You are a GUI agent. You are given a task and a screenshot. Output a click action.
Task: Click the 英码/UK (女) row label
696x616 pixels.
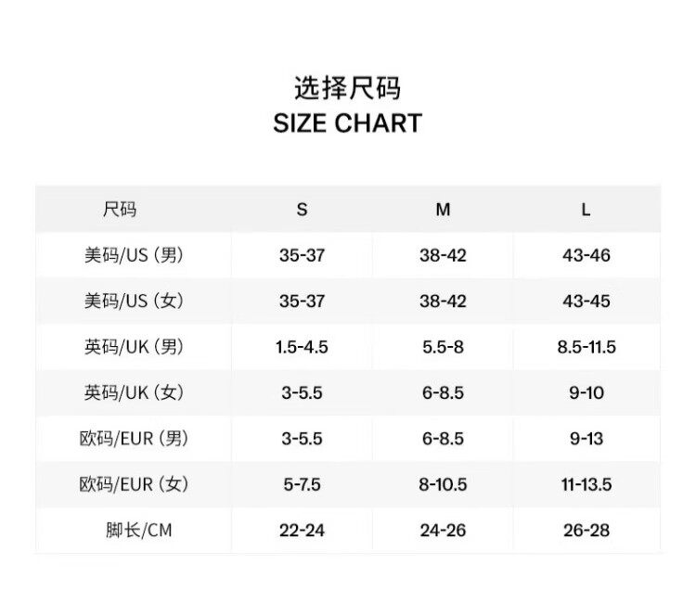pyautogui.click(x=134, y=392)
